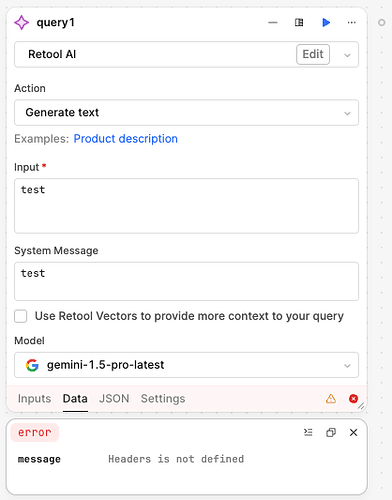Enable Use Retool Vectors checkbox
Screen dimensions: 392x500
(21, 316)
